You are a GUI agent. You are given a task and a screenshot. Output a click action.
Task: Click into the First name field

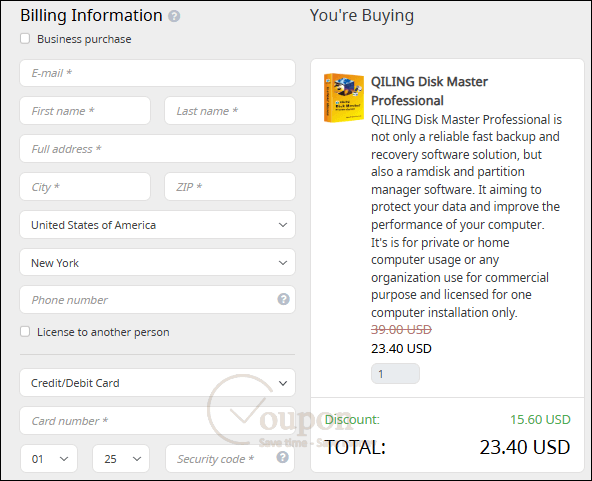(85, 111)
